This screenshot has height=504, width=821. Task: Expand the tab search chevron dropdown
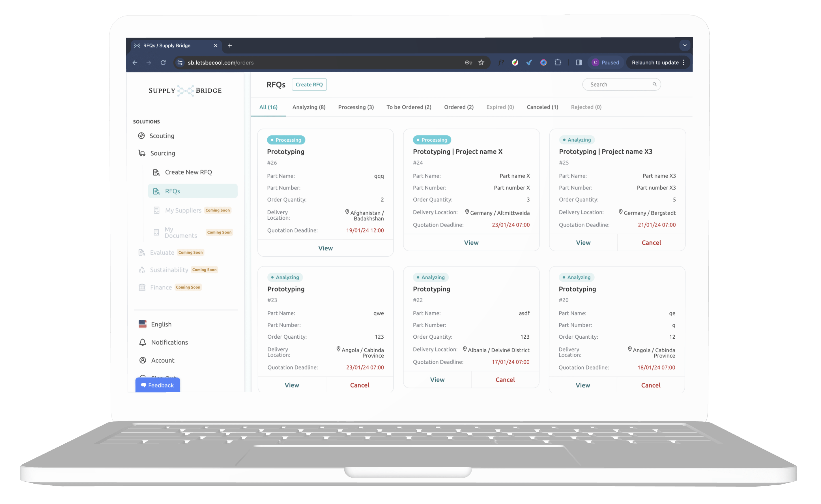(x=685, y=45)
